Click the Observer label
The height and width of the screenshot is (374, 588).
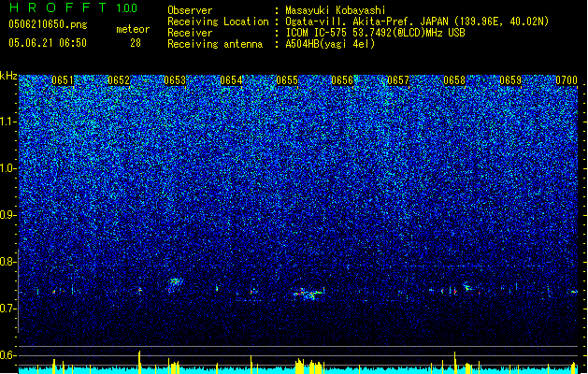tap(190, 10)
